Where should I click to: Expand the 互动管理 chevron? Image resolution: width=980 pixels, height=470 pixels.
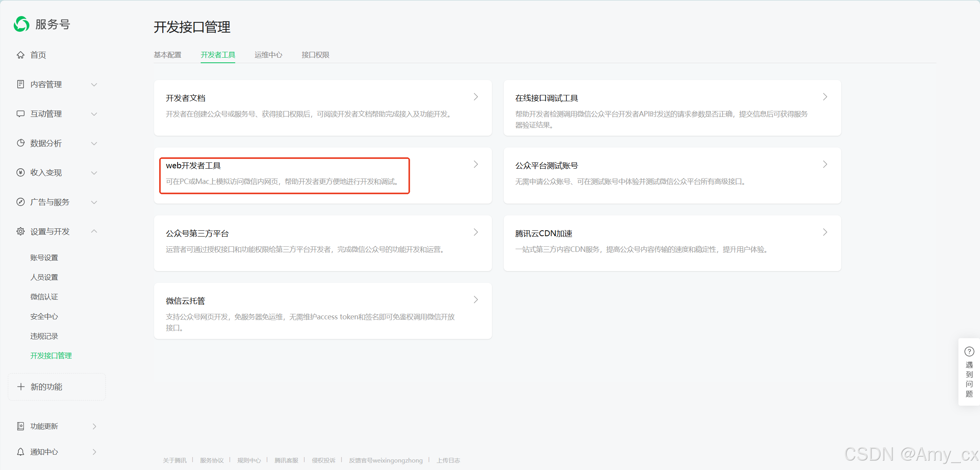[94, 114]
